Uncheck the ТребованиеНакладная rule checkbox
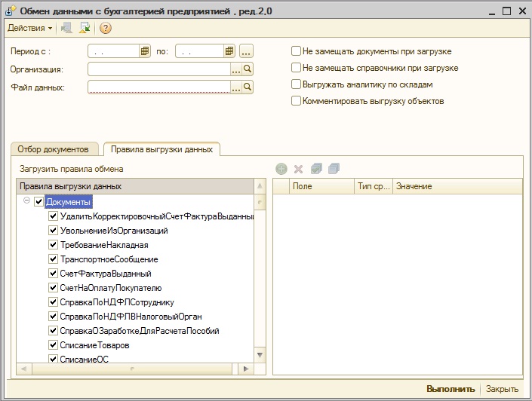The height and width of the screenshot is (401, 532). pyautogui.click(x=54, y=245)
